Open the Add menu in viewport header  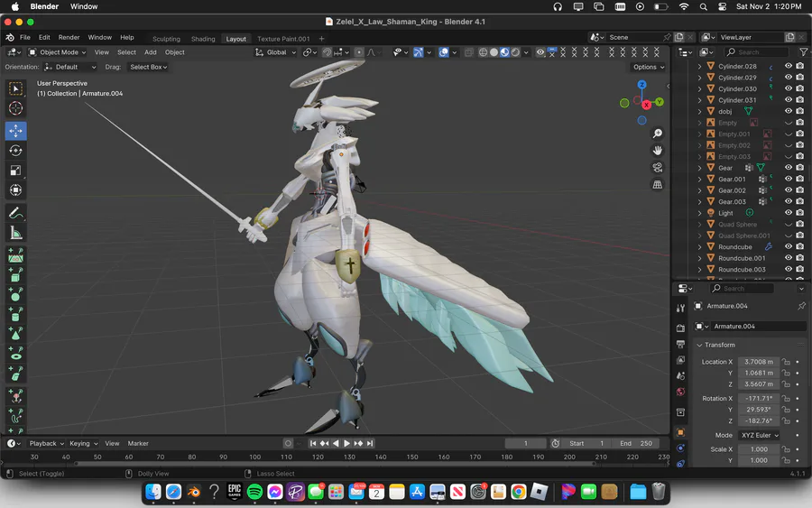[150, 52]
